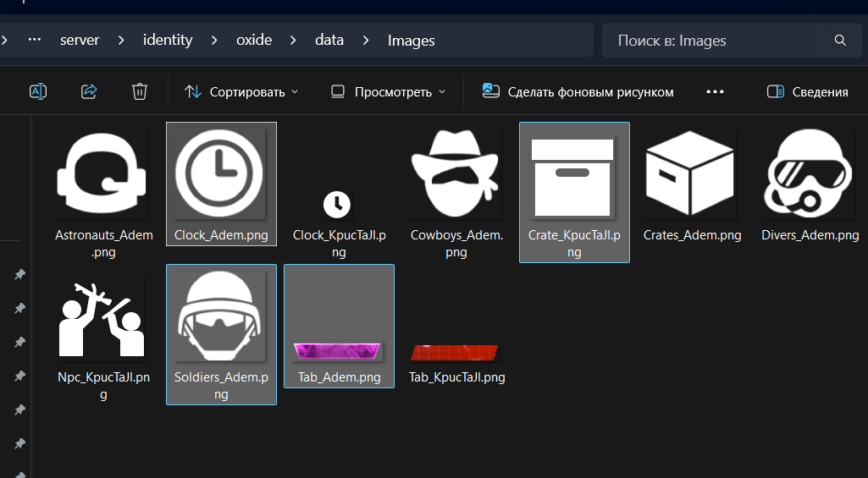Click the Поиск в: Images search field
The image size is (868, 478).
pos(711,41)
